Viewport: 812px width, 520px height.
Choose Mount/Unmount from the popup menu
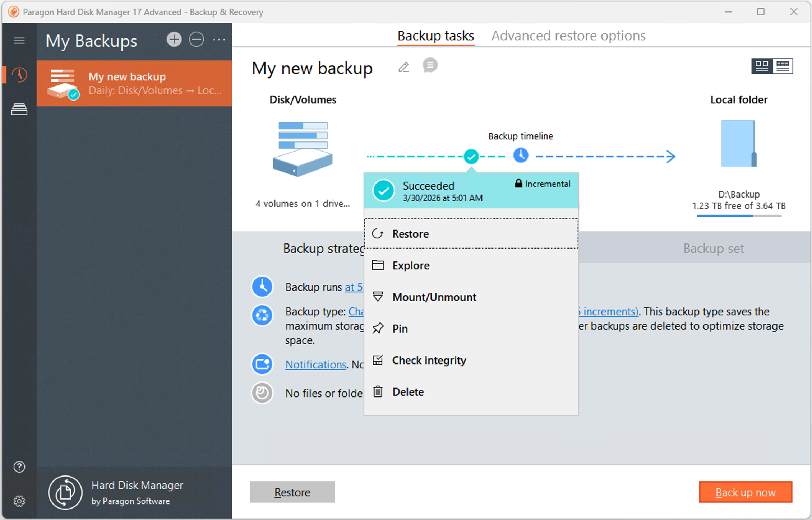[x=434, y=297]
